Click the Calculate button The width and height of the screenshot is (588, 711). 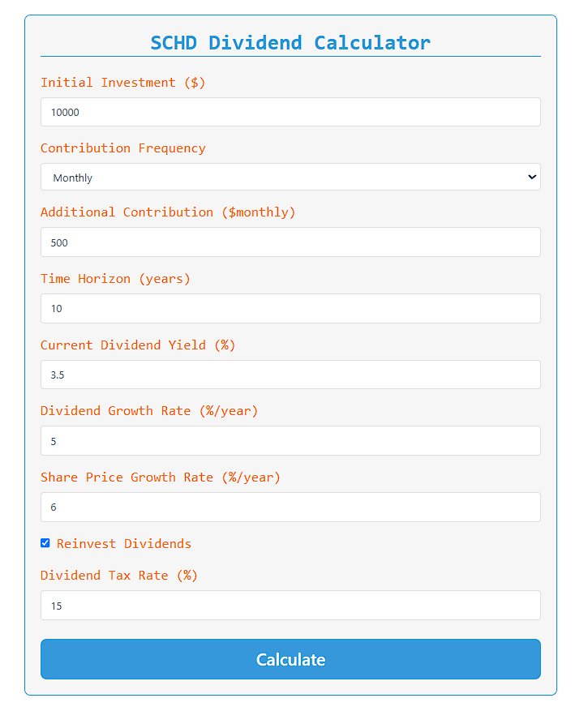tap(290, 659)
